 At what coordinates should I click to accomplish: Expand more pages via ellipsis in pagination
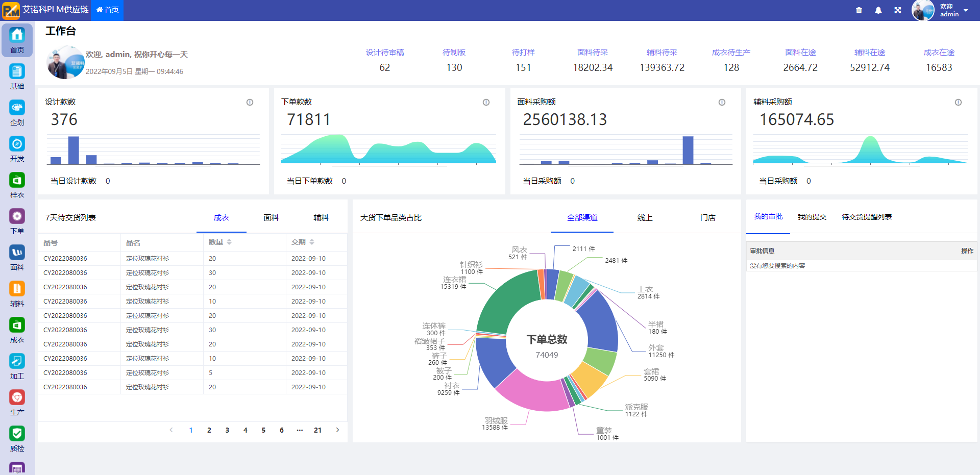click(300, 430)
